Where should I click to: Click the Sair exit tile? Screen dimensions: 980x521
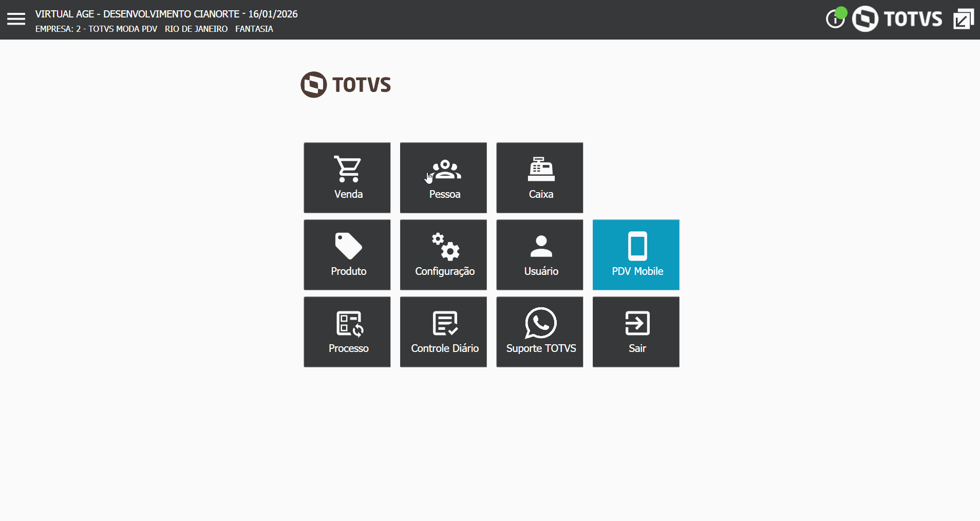636,332
